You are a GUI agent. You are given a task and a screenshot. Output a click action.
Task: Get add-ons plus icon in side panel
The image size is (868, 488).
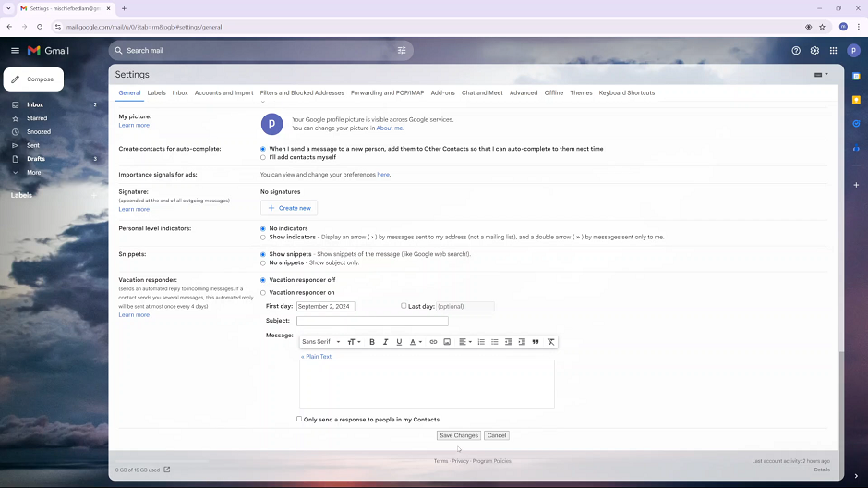point(856,185)
